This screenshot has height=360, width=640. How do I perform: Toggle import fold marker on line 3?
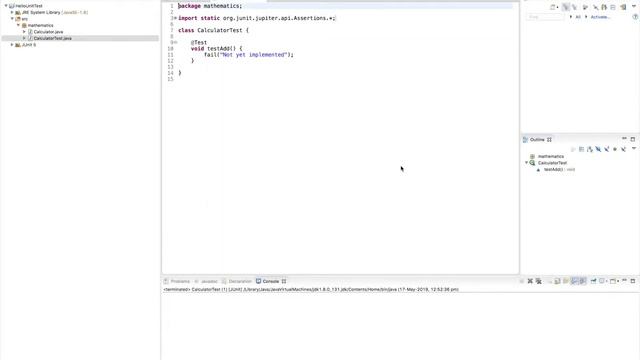click(x=176, y=18)
